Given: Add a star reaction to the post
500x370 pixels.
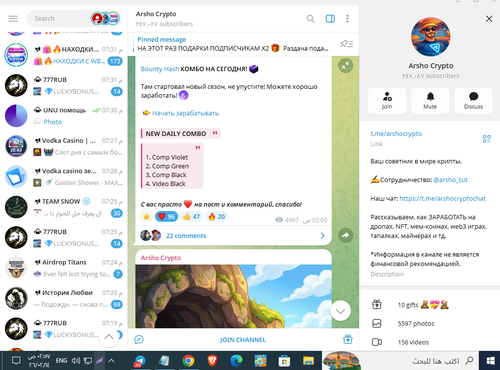Looking at the screenshot, I should [146, 217].
